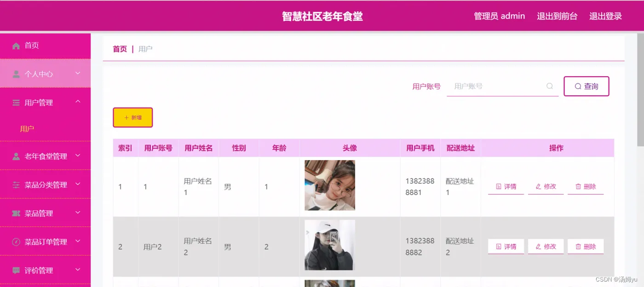The width and height of the screenshot is (644, 287).
Task: Click the home icon beside 首页
Action: click(x=16, y=46)
